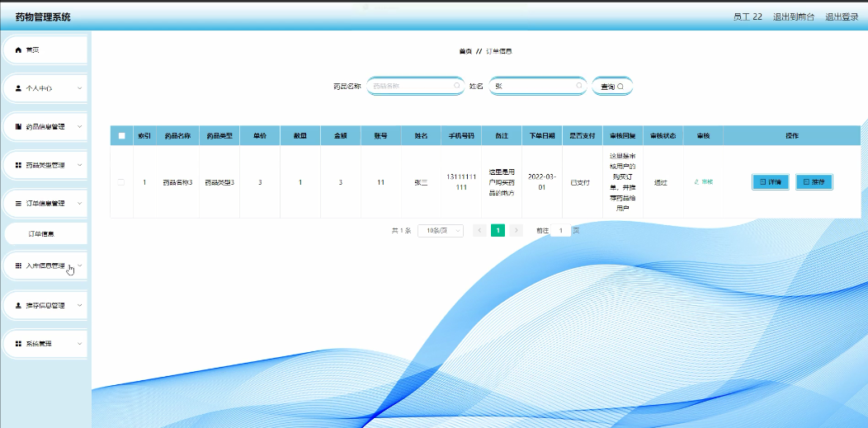868x428 pixels.
Task: Click the 共 1 条 total count
Action: pos(401,231)
